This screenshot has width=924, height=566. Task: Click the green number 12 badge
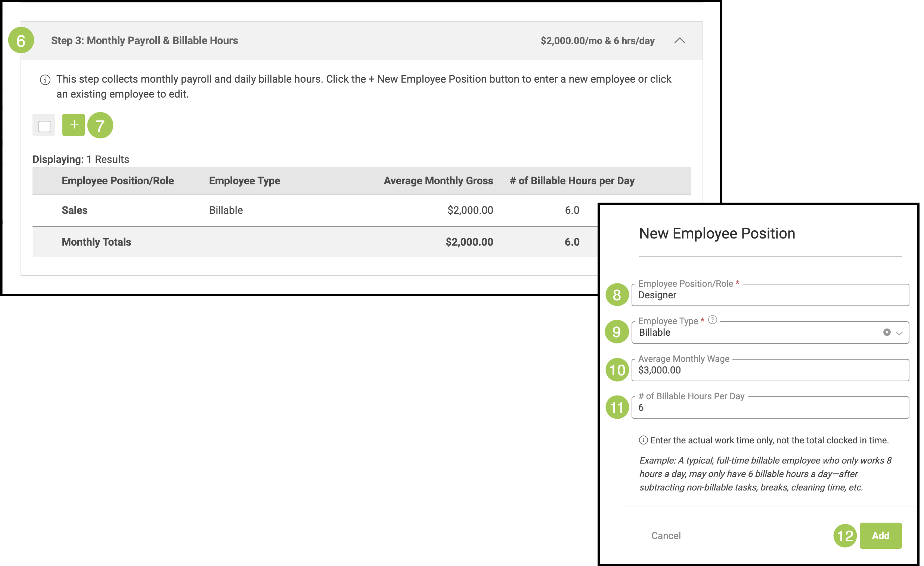(845, 536)
